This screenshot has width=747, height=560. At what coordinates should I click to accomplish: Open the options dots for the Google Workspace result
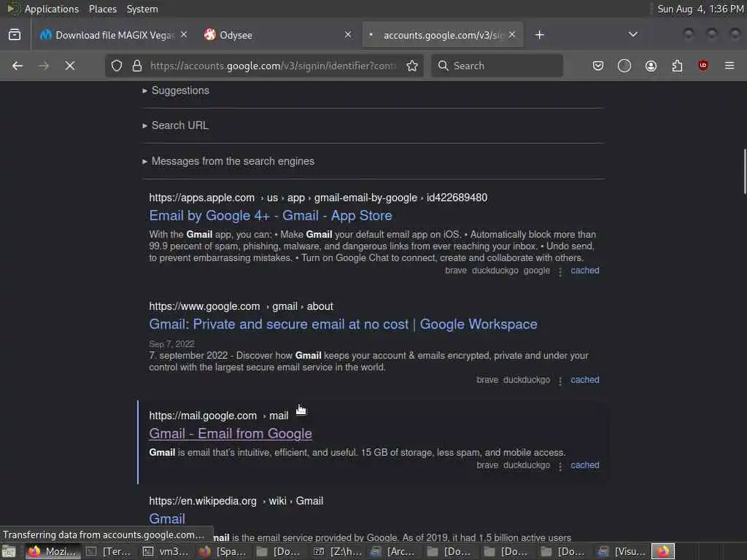click(560, 381)
